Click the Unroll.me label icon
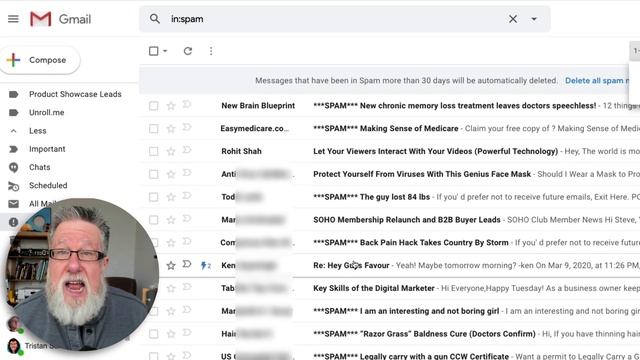Screen dimensions: 640x360 [13, 113]
